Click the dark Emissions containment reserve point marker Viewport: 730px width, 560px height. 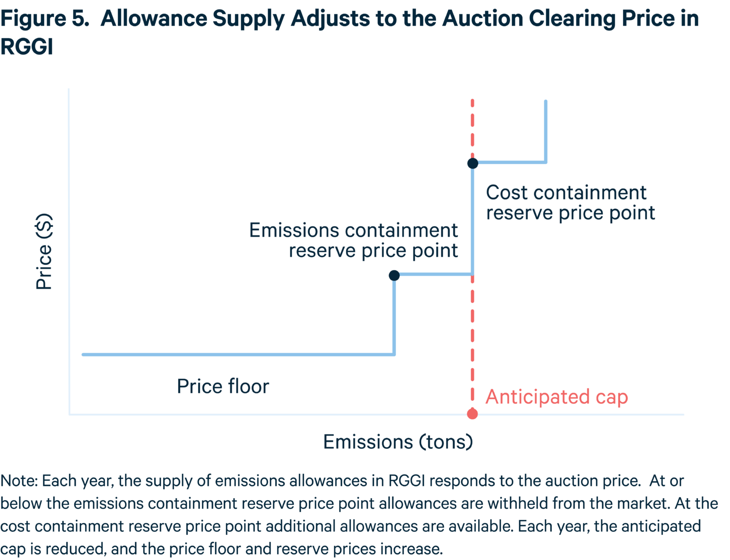tap(394, 275)
